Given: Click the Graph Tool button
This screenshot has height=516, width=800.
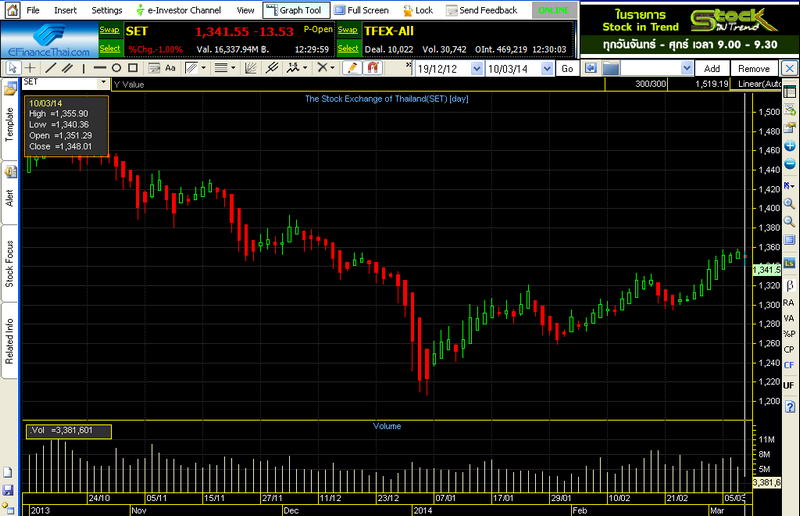Looking at the screenshot, I should click(x=296, y=10).
